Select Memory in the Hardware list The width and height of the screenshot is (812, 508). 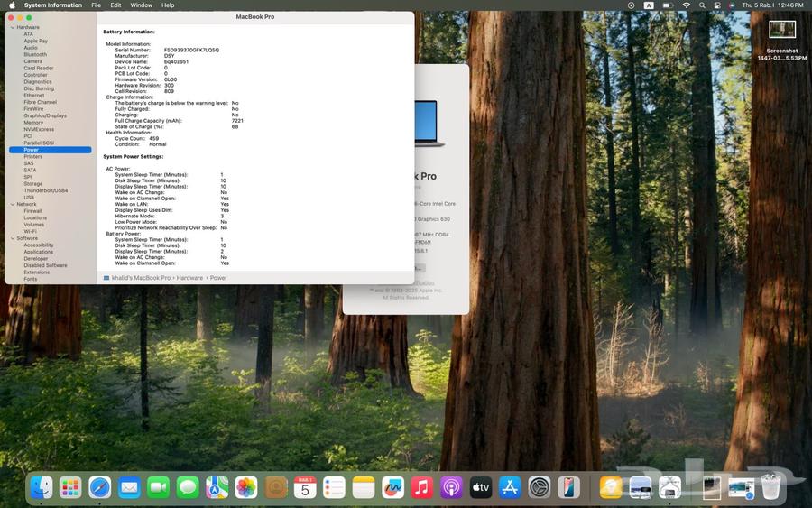(33, 123)
